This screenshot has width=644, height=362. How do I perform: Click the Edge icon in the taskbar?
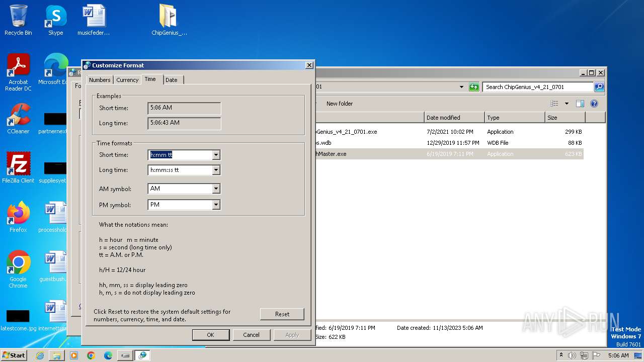point(108,355)
